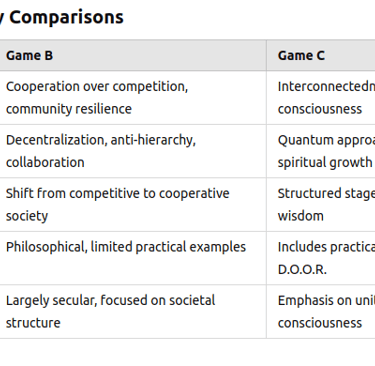
Task: Click the word 'collaboration' in Game B column
Action: pos(45,163)
